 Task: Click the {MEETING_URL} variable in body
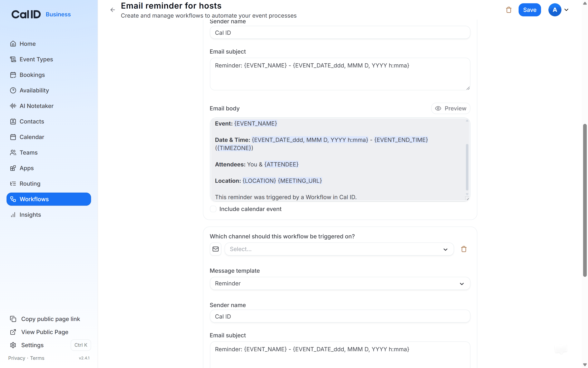pyautogui.click(x=300, y=181)
